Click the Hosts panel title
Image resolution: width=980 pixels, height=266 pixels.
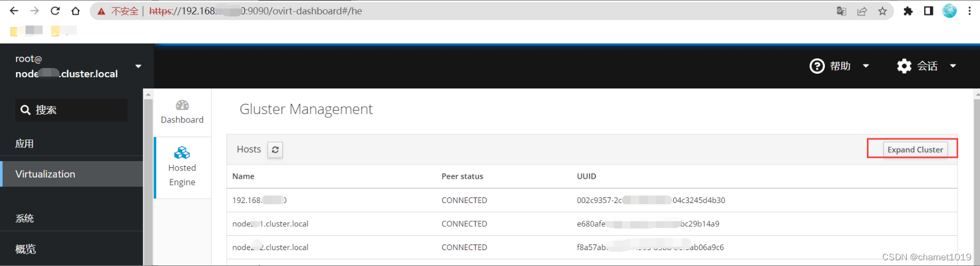pyautogui.click(x=249, y=149)
